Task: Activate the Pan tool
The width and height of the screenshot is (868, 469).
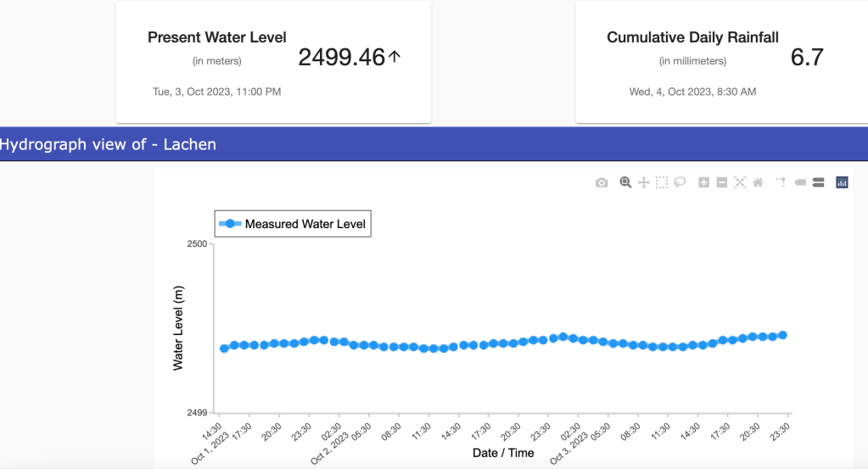Action: (644, 182)
